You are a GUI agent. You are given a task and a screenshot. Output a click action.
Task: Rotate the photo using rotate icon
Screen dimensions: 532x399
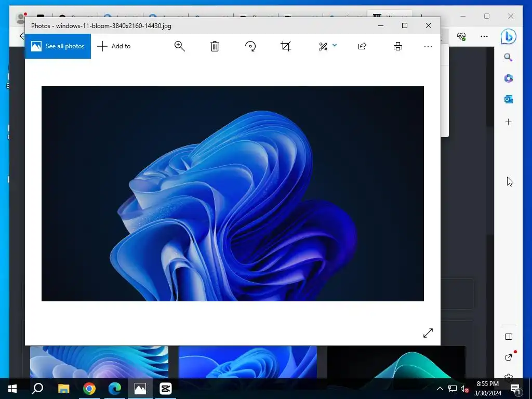250,46
